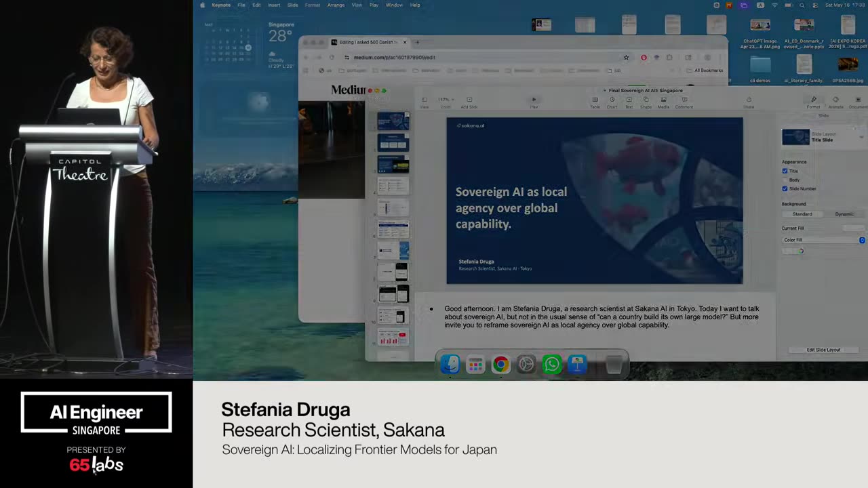Open Launchpad from the Dock
Screen dimensions: 868x488
click(x=475, y=365)
